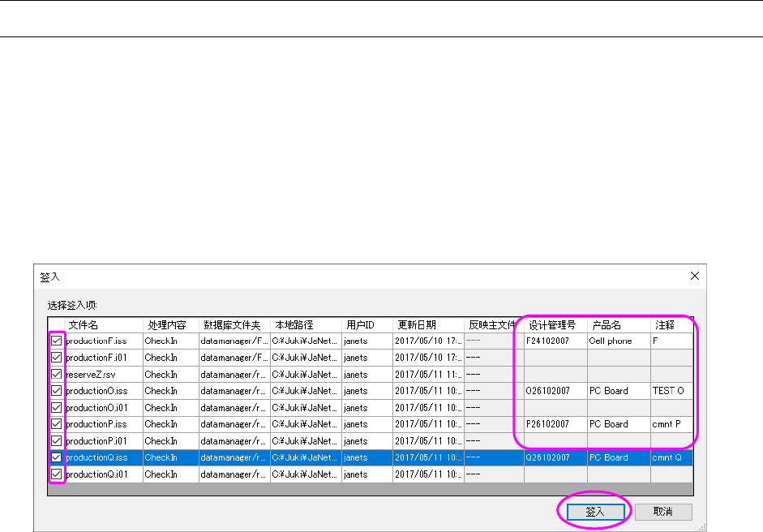Toggle checkbox beside productionP.i01
The image size is (763, 532).
56,441
